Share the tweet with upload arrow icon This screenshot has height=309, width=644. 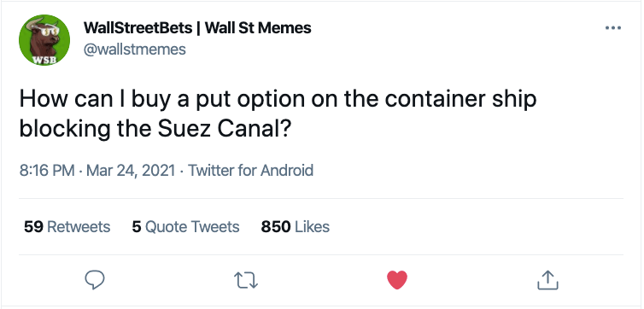pos(547,280)
